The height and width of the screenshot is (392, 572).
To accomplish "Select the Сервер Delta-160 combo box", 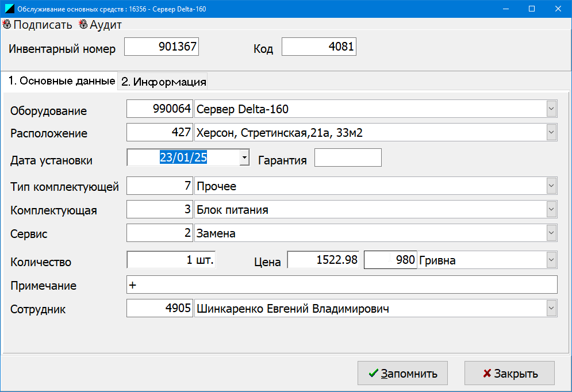I will pyautogui.click(x=376, y=109).
